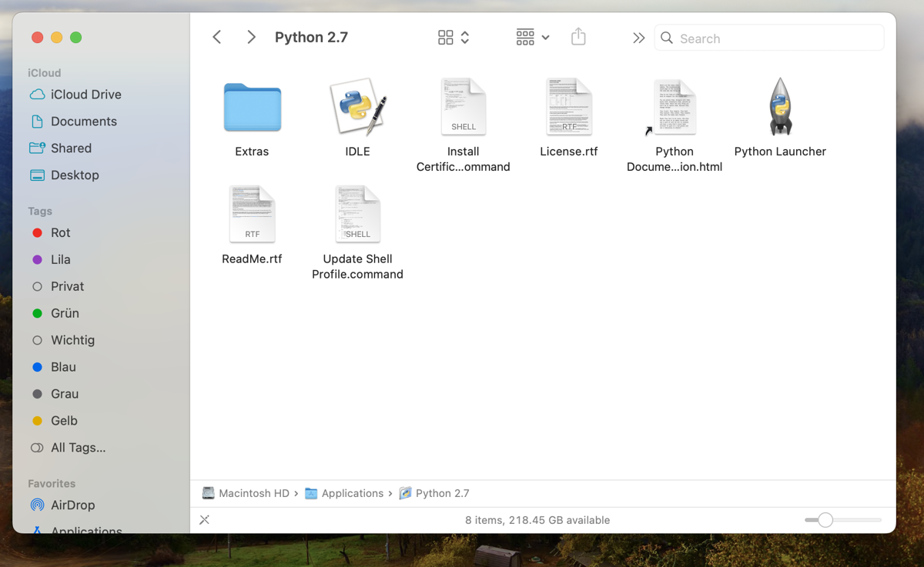Image resolution: width=924 pixels, height=567 pixels.
Task: Minimize the window with the yellow button
Action: pyautogui.click(x=56, y=37)
